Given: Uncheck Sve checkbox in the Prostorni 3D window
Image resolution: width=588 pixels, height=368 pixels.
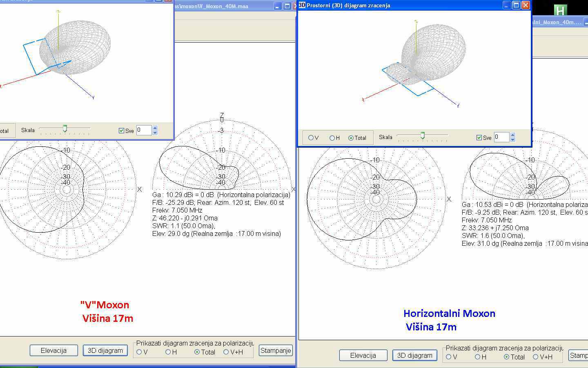Looking at the screenshot, I should pos(479,138).
